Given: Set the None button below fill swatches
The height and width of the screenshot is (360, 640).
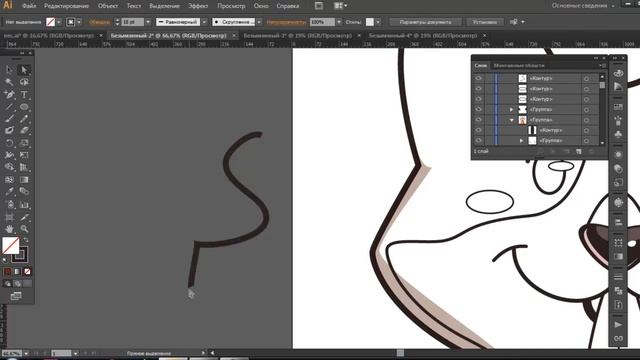Looking at the screenshot, I should point(27,271).
